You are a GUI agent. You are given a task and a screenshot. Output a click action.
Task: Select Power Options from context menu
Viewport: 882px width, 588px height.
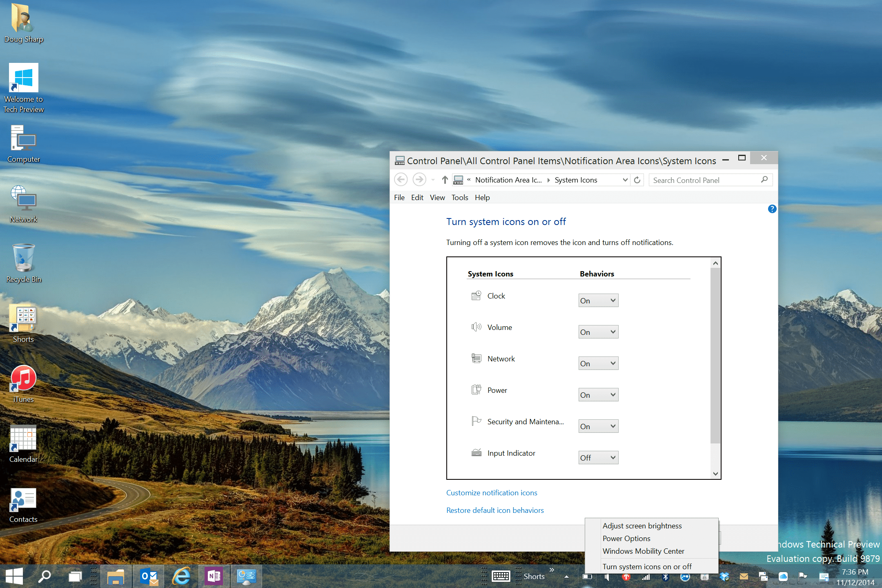(x=626, y=538)
